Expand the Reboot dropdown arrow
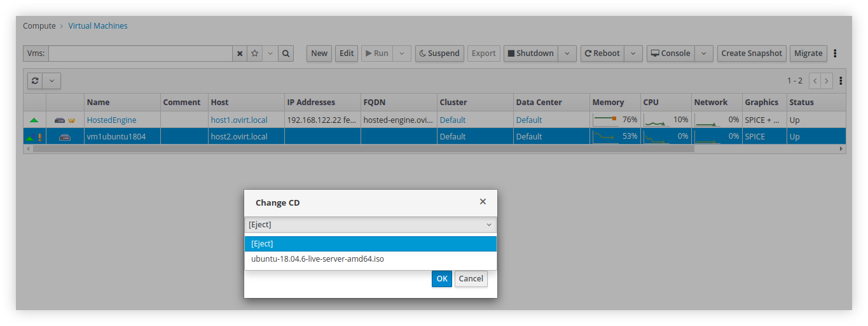868x326 pixels. point(633,53)
